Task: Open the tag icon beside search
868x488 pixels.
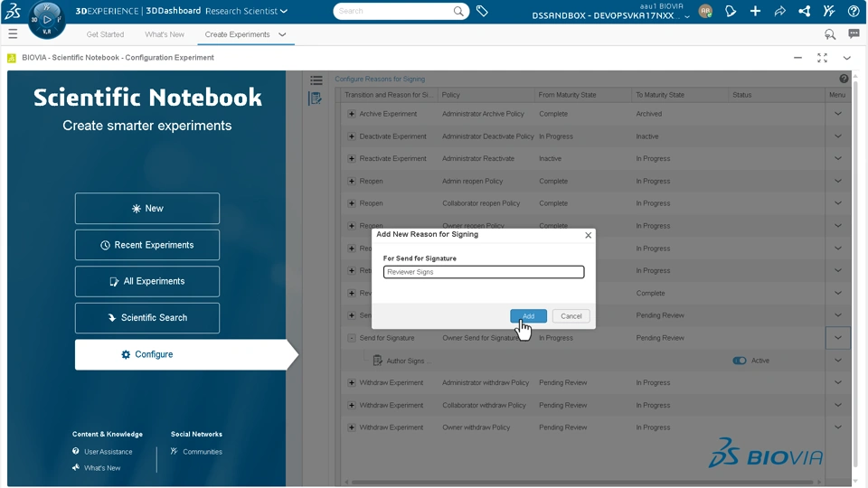Action: 482,11
